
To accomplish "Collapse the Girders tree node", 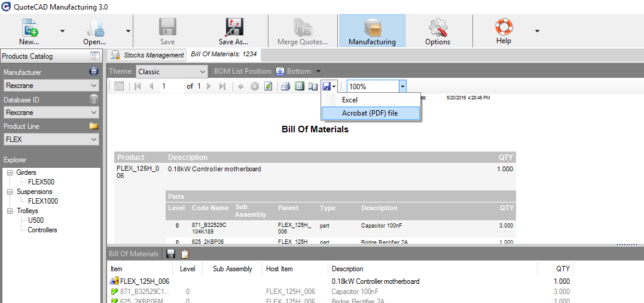I will pyautogui.click(x=10, y=172).
